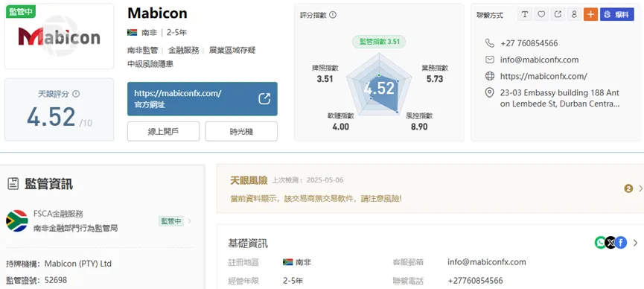The width and height of the screenshot is (644, 289).
Task: Click the info icon next to 天眼評分
Action: (76, 94)
